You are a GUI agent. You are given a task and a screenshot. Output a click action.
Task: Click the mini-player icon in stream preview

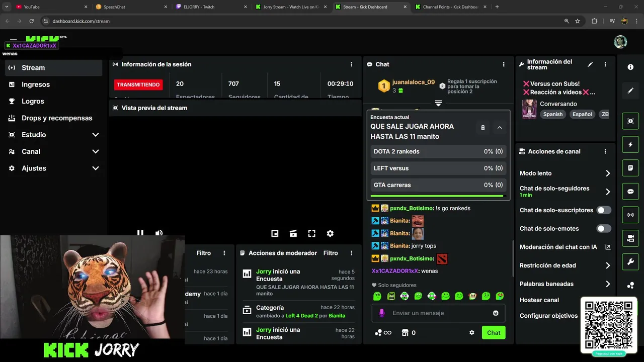(x=275, y=233)
